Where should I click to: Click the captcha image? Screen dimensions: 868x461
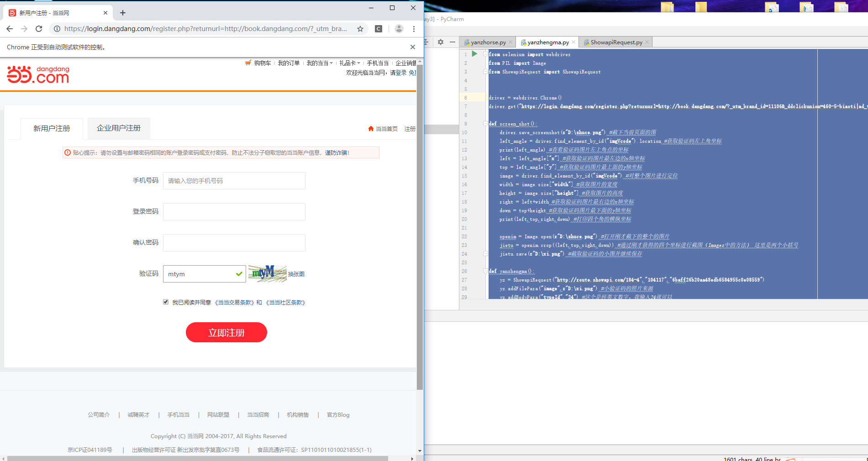(x=267, y=273)
